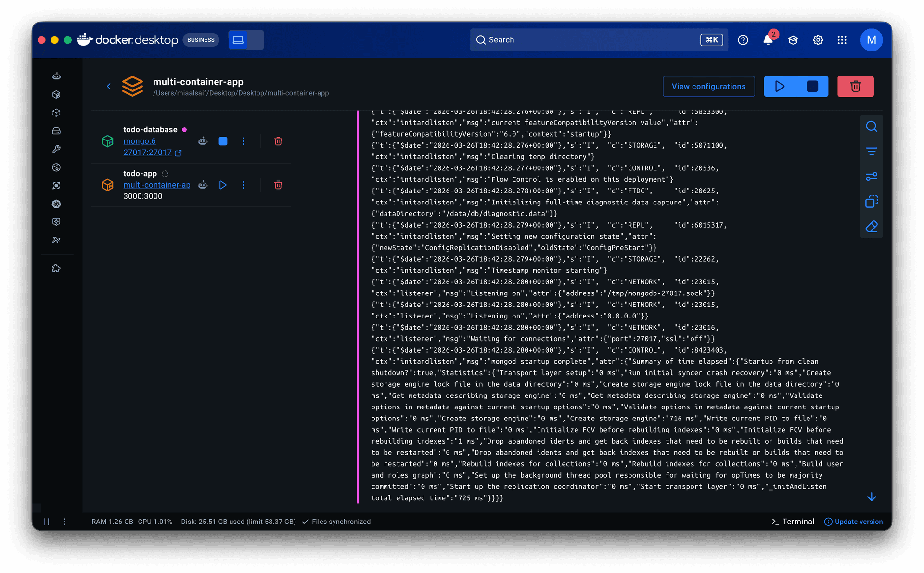
Task: Open Ask Gordon in the left sidebar
Action: (56, 76)
